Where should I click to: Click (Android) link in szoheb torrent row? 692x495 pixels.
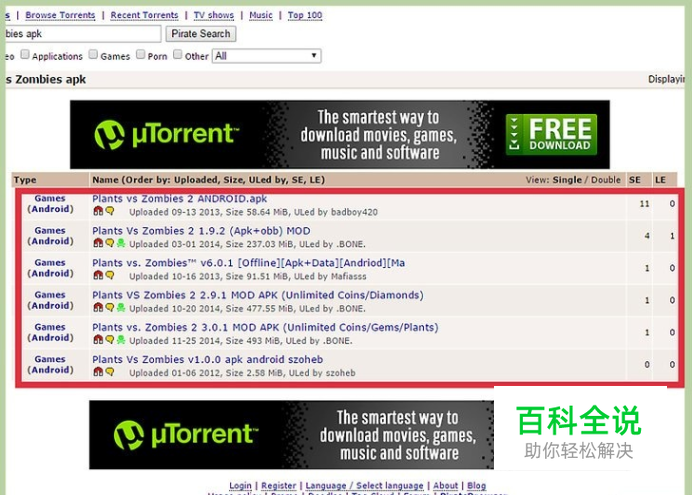[50, 370]
